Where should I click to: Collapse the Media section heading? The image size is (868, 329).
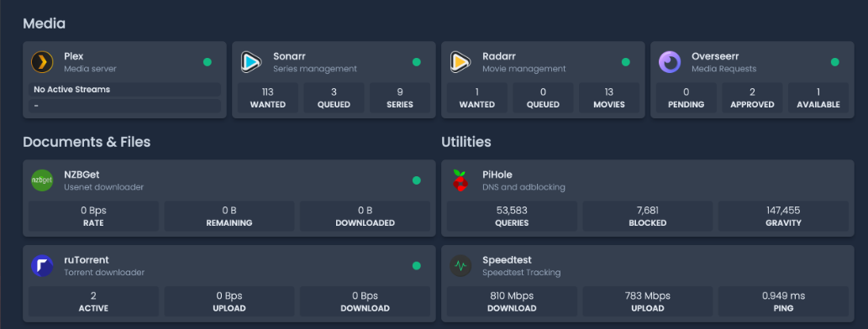coord(45,23)
